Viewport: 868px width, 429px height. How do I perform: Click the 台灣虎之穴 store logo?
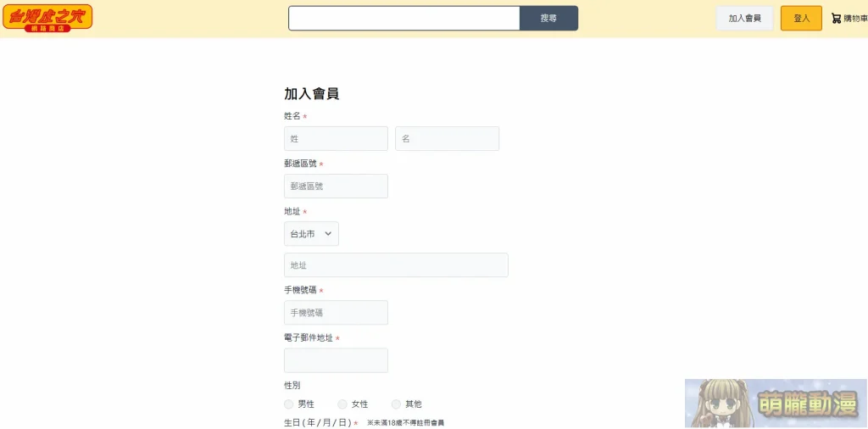coord(47,18)
